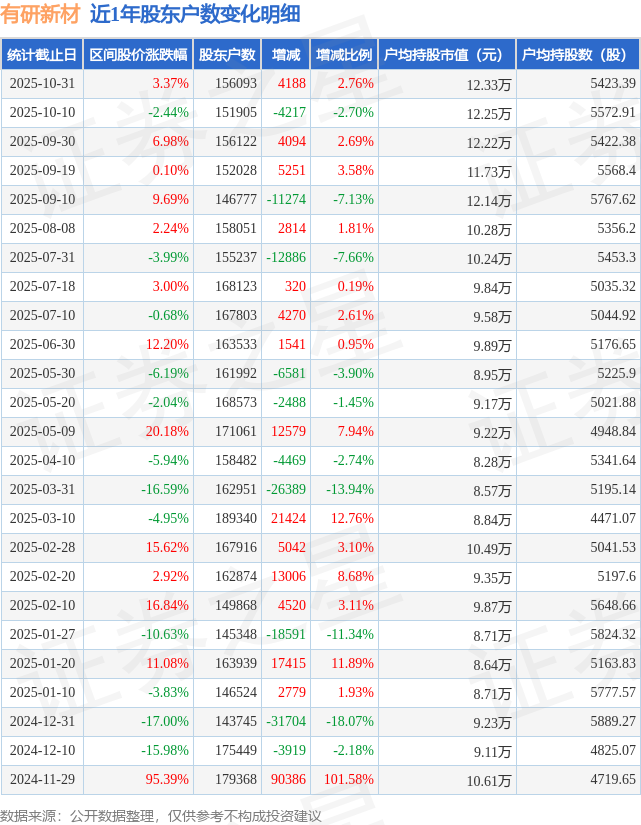Click the 户均持股市值（元） column header
The height and width of the screenshot is (825, 641).
pos(446,55)
